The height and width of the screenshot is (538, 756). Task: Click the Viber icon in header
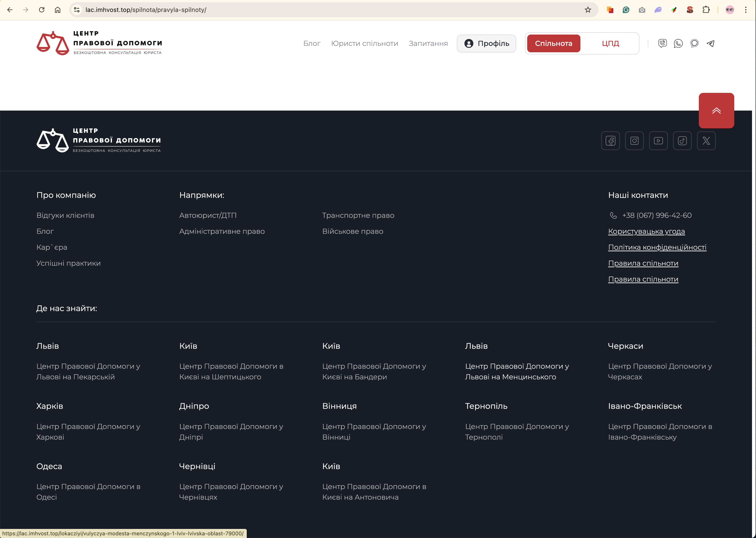click(x=662, y=43)
